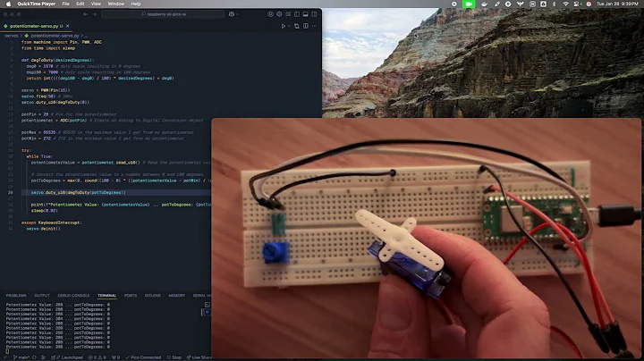The width and height of the screenshot is (644, 361).
Task: Click the green camera recording indicator
Action: [468, 4]
